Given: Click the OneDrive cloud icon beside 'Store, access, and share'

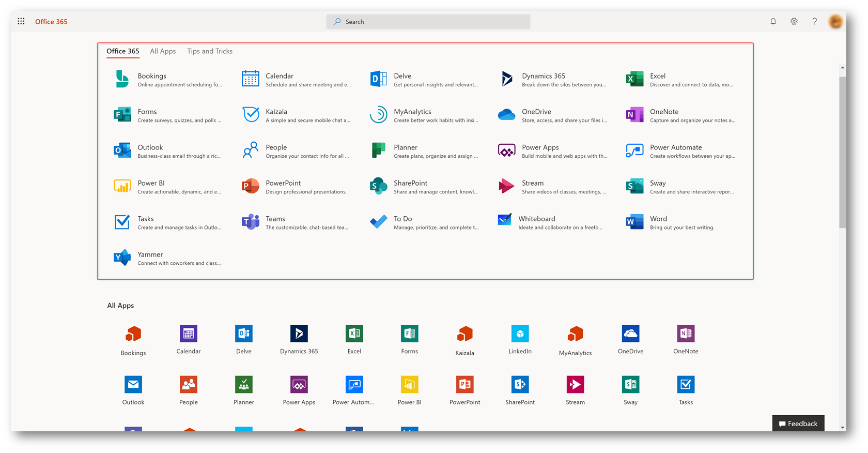Looking at the screenshot, I should [507, 115].
